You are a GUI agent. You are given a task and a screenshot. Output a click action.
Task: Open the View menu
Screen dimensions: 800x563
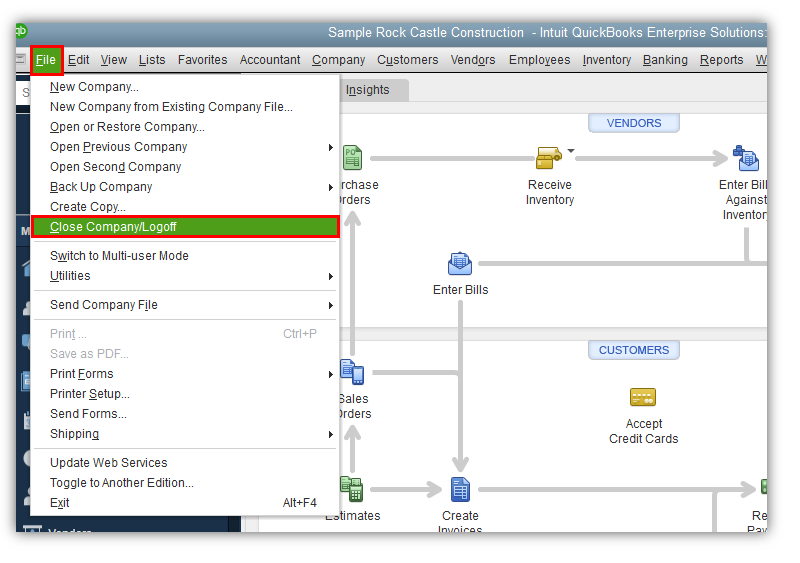(113, 60)
